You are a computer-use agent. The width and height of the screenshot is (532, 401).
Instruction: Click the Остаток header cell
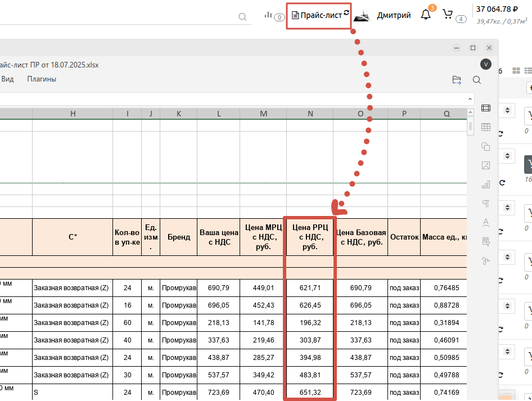point(404,237)
